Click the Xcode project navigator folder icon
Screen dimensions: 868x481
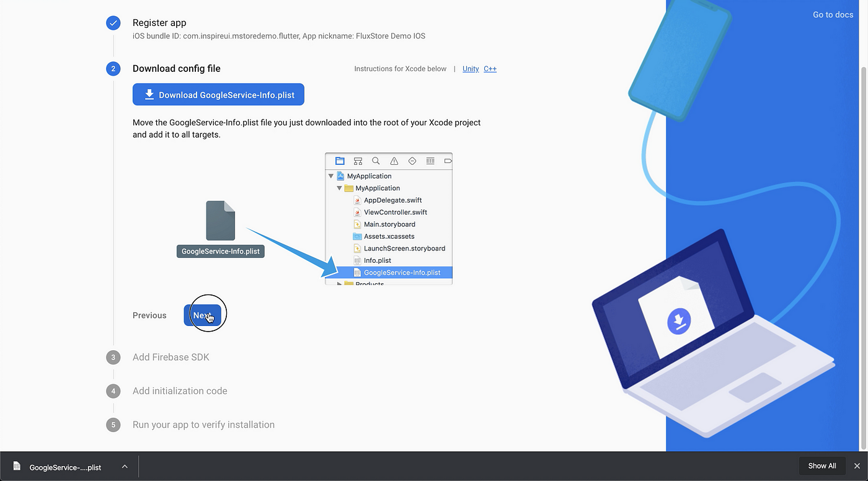(x=340, y=161)
